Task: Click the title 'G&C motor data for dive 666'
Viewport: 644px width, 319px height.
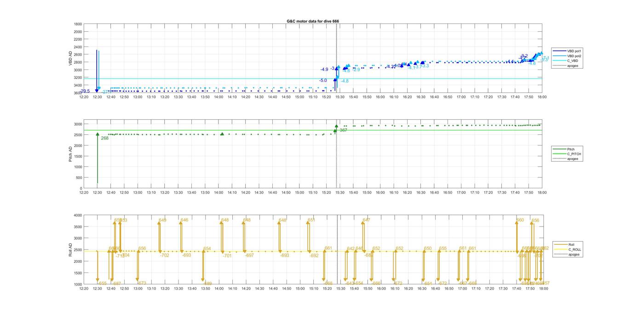Action: (313, 21)
